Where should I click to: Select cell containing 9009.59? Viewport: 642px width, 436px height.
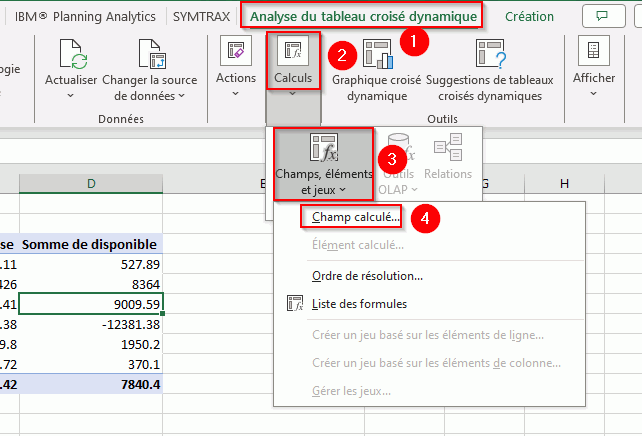[x=91, y=305]
